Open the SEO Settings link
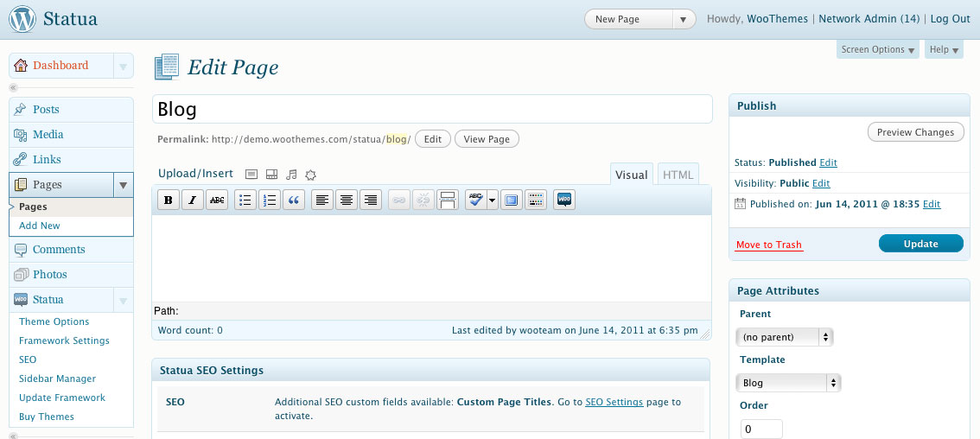This screenshot has width=980, height=439. pos(614,402)
